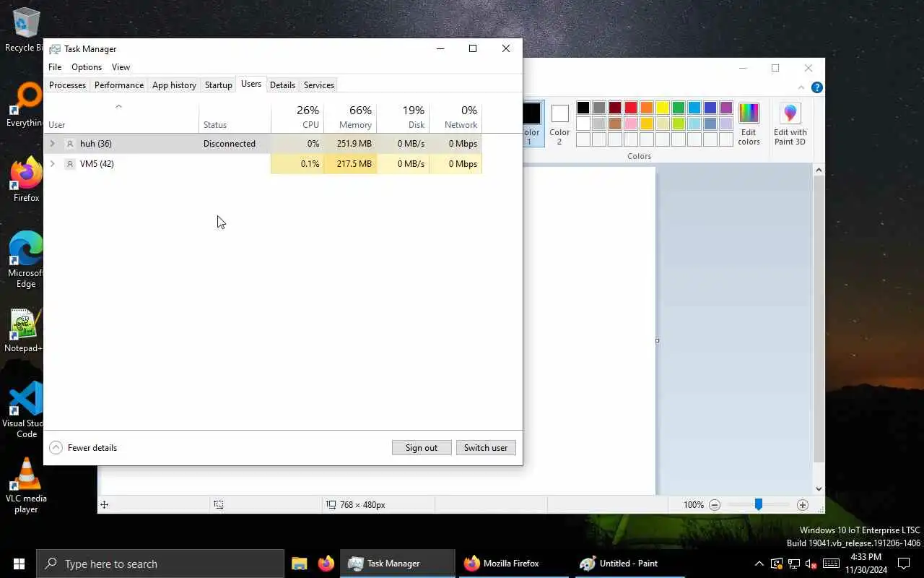Click the Paint vertical scrollbar down arrow
The width and height of the screenshot is (924, 578).
[x=819, y=489]
